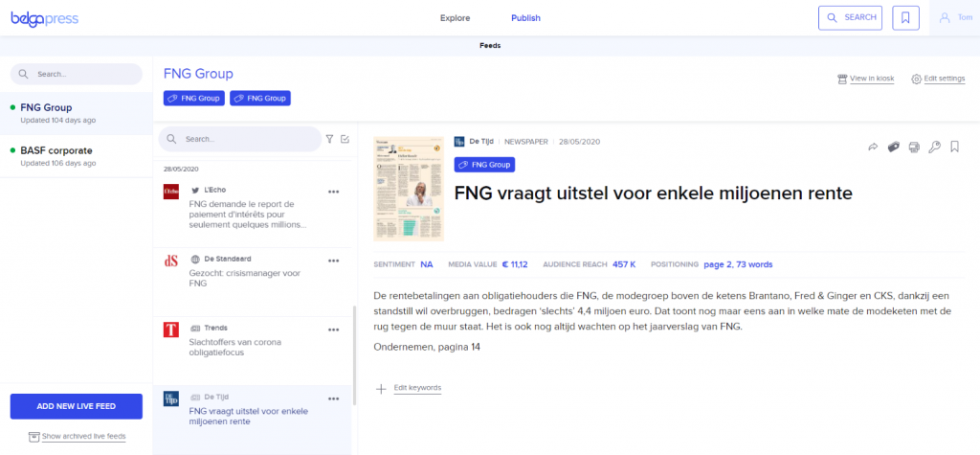Image resolution: width=980 pixels, height=455 pixels.
Task: Select the Feeds tab
Action: [x=490, y=46]
